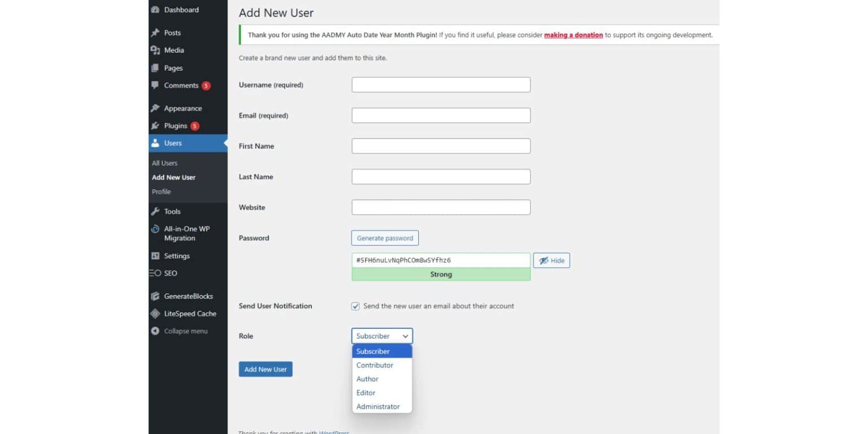The height and width of the screenshot is (434, 868).
Task: Uncheck the Send User Notification checkbox
Action: point(355,306)
